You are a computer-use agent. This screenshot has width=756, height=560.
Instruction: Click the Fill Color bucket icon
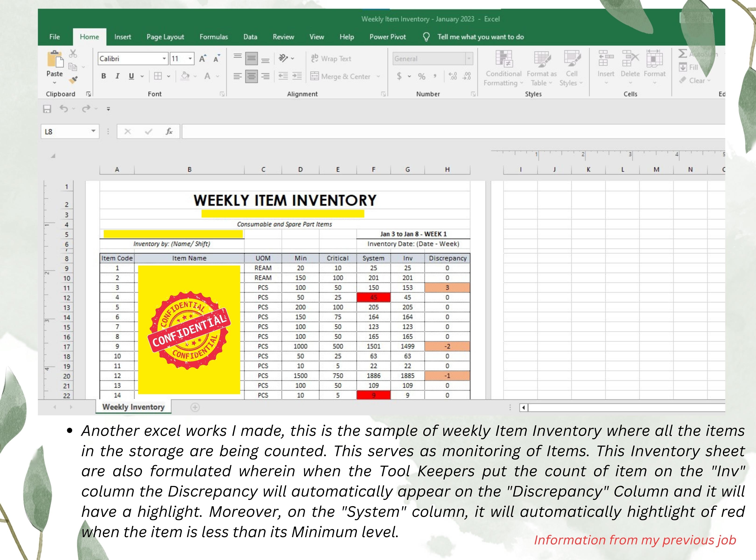click(185, 76)
